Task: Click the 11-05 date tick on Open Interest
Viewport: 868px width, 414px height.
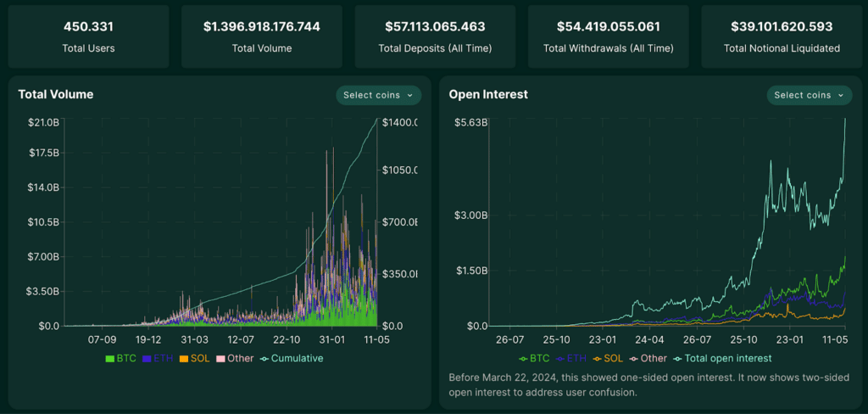Action: (x=836, y=339)
